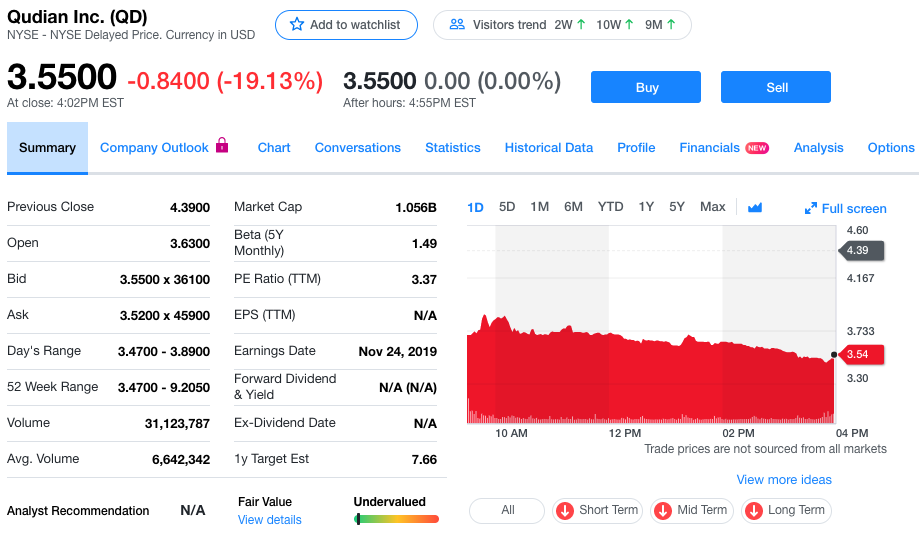Select the 5Y chart range
The width and height of the screenshot is (919, 545).
click(677, 207)
